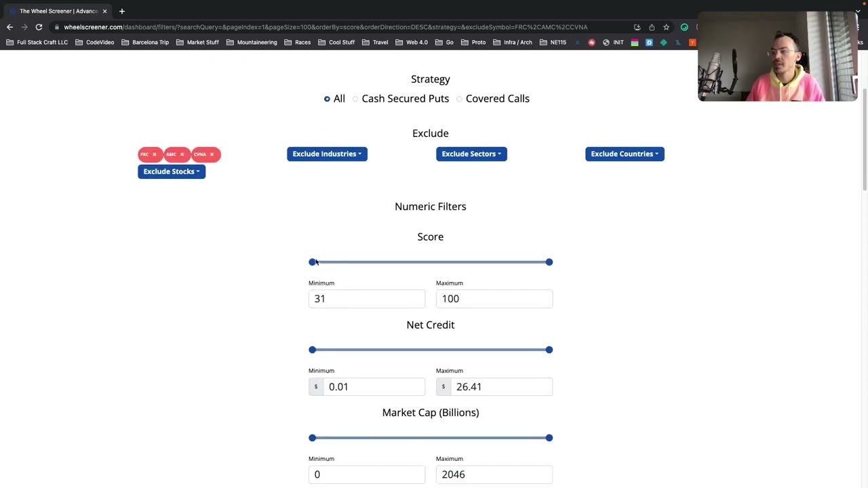This screenshot has height=488, width=868.
Task: Bookmark this page with the star icon
Action: 666,27
